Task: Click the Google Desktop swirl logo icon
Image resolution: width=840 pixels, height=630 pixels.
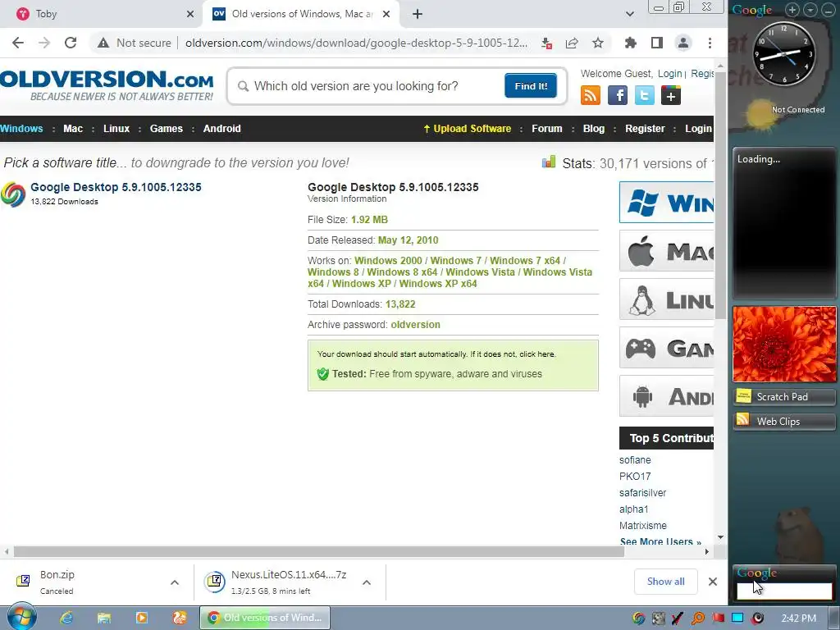Action: pos(13,194)
